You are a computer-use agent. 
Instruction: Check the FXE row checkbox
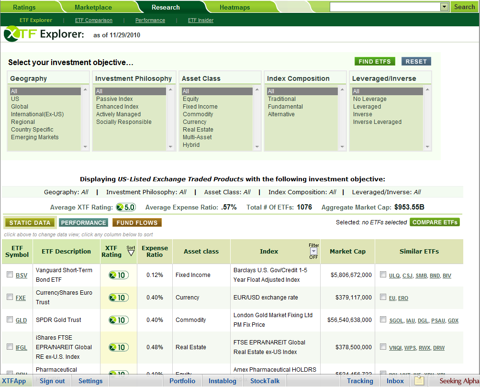pyautogui.click(x=9, y=297)
